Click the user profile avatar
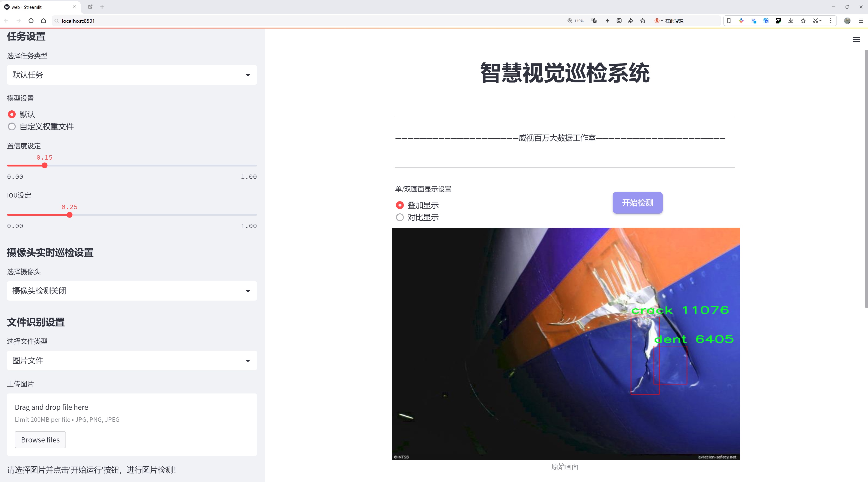Screen dimensions: 868x482 tap(847, 20)
